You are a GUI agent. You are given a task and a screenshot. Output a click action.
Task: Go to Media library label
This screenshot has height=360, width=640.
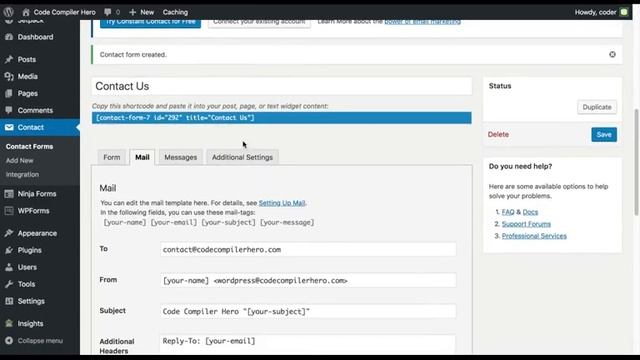coord(27,76)
